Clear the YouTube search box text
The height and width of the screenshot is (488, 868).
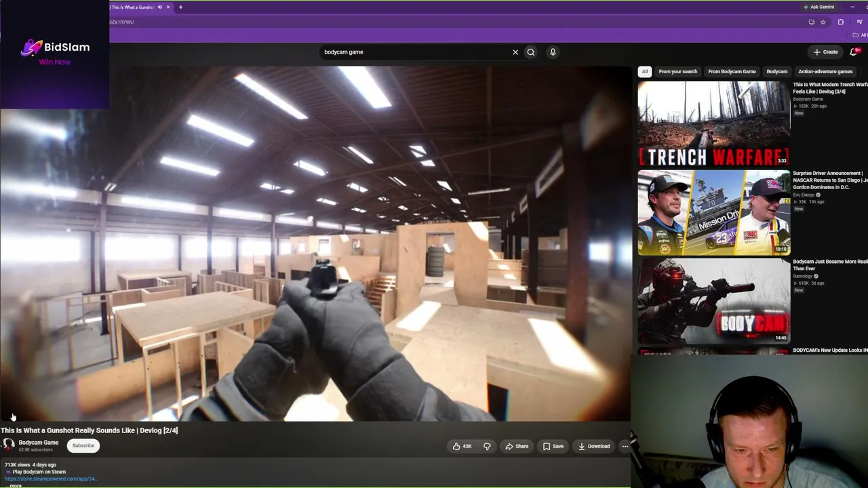515,52
